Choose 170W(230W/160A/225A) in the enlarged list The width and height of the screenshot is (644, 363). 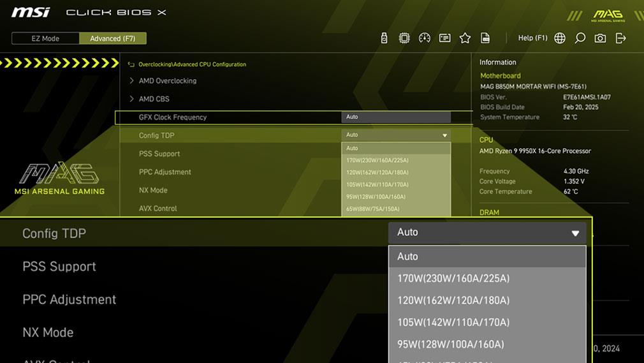click(x=453, y=278)
